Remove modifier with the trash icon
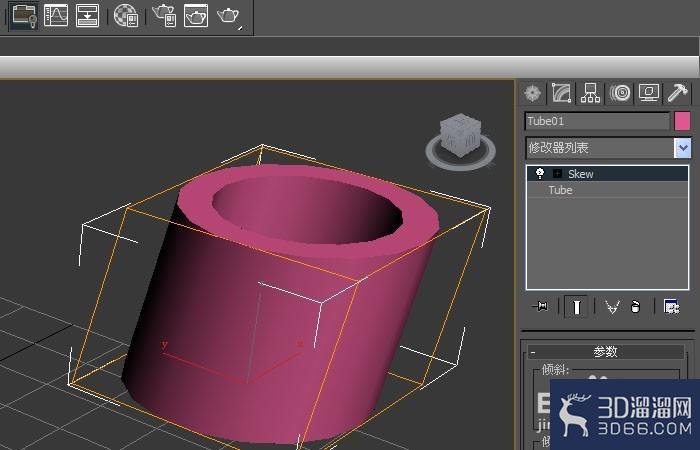The height and width of the screenshot is (450, 700). click(x=636, y=307)
